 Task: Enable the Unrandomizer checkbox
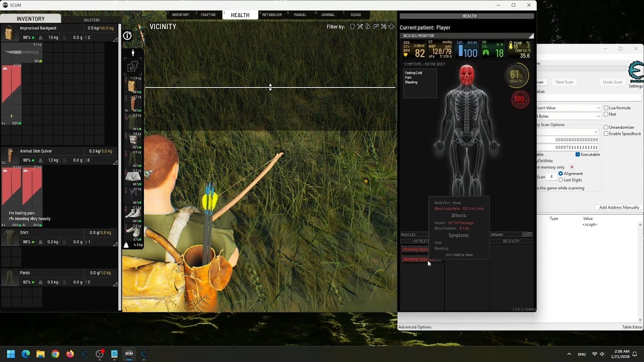pyautogui.click(x=606, y=127)
